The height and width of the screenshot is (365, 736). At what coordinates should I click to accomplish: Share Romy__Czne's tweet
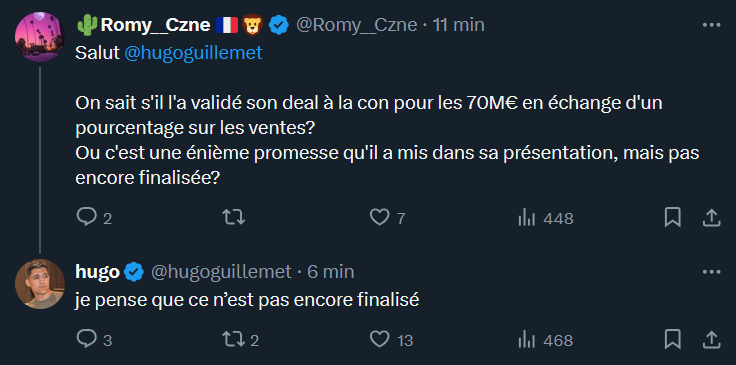click(711, 218)
